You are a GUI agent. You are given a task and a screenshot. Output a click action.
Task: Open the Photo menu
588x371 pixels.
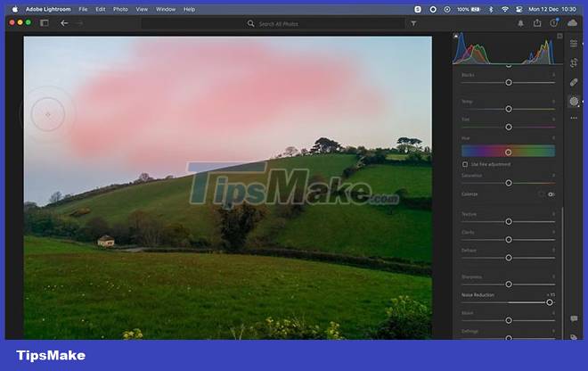120,10
